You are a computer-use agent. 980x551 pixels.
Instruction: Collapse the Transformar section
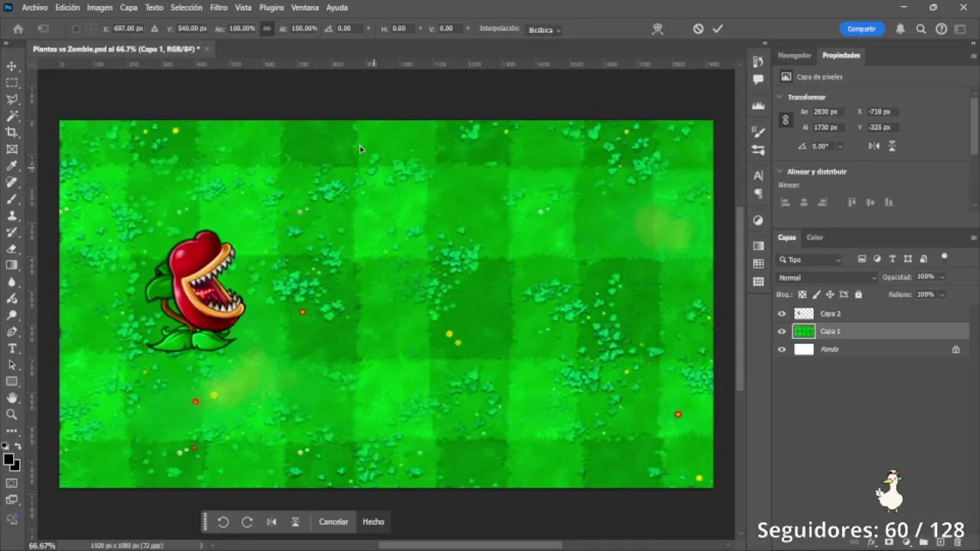(x=779, y=97)
